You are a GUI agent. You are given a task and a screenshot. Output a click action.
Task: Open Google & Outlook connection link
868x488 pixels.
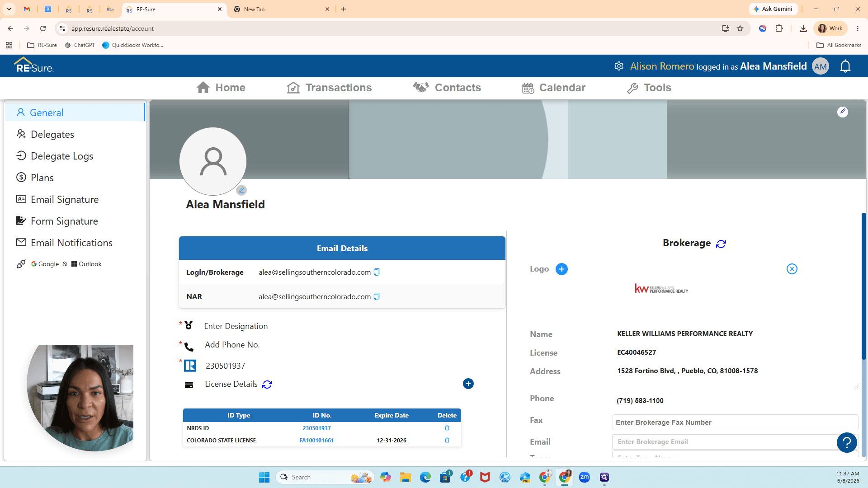(59, 264)
